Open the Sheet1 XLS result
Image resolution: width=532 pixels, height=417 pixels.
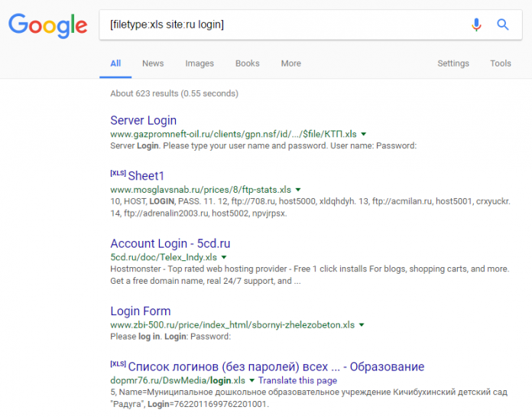pyautogui.click(x=146, y=176)
